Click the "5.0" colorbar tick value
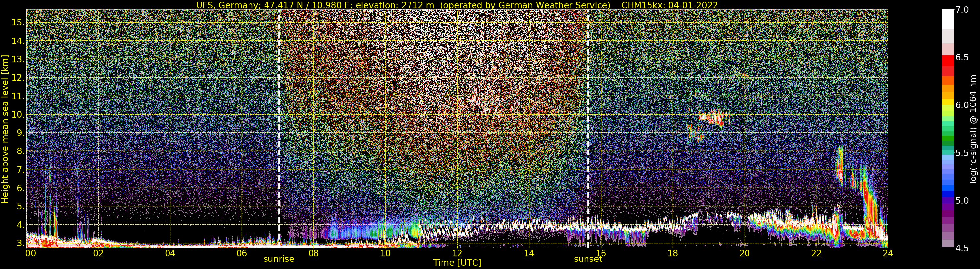The height and width of the screenshot is (269, 980). [962, 200]
